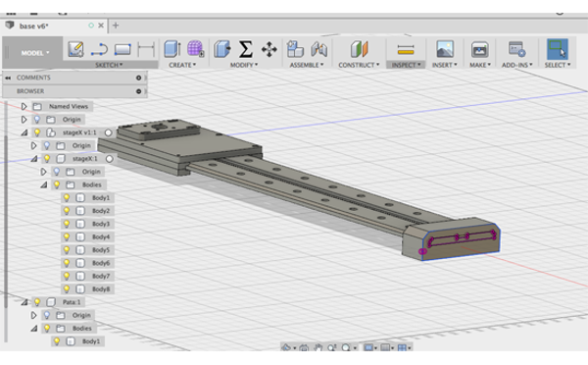Toggle visibility lightbulb of Body2
588x365 pixels.
[67, 211]
